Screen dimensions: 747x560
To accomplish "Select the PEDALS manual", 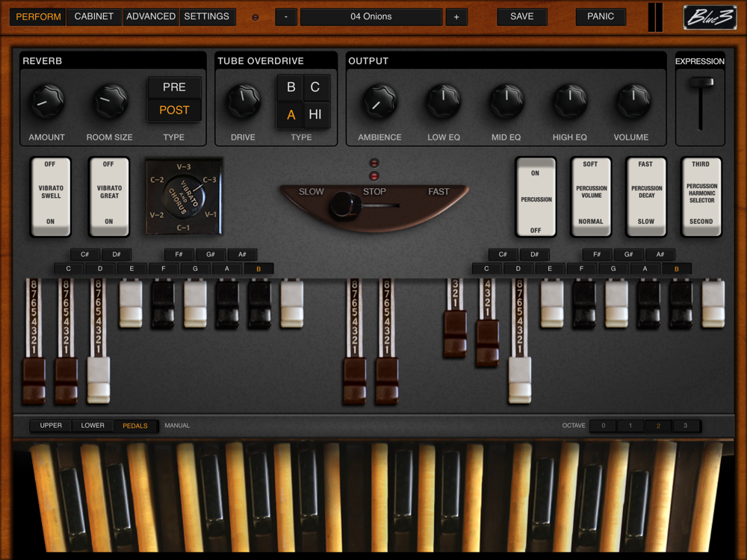I will 135,426.
